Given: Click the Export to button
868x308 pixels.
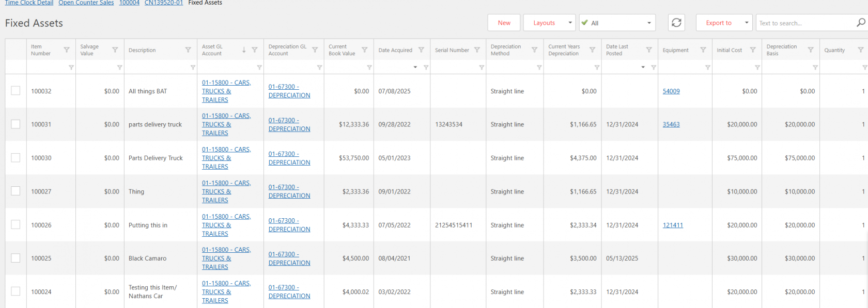Looking at the screenshot, I should 719,23.
